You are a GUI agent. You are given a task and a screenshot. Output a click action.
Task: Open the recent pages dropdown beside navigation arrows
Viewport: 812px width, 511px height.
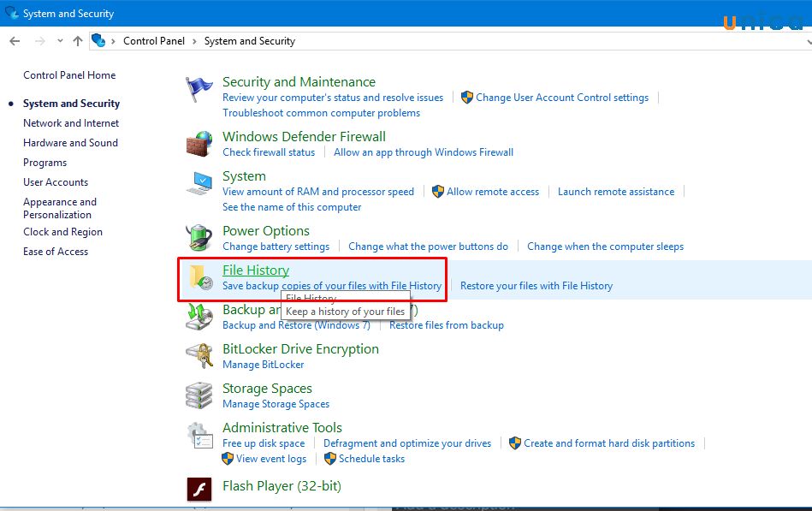59,40
